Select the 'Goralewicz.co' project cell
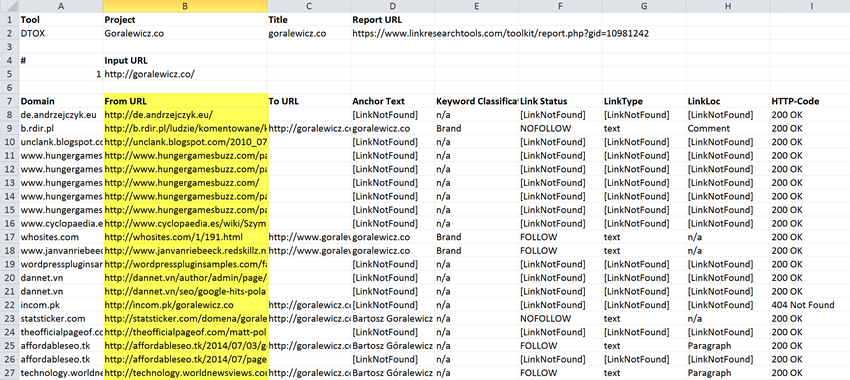 point(185,33)
